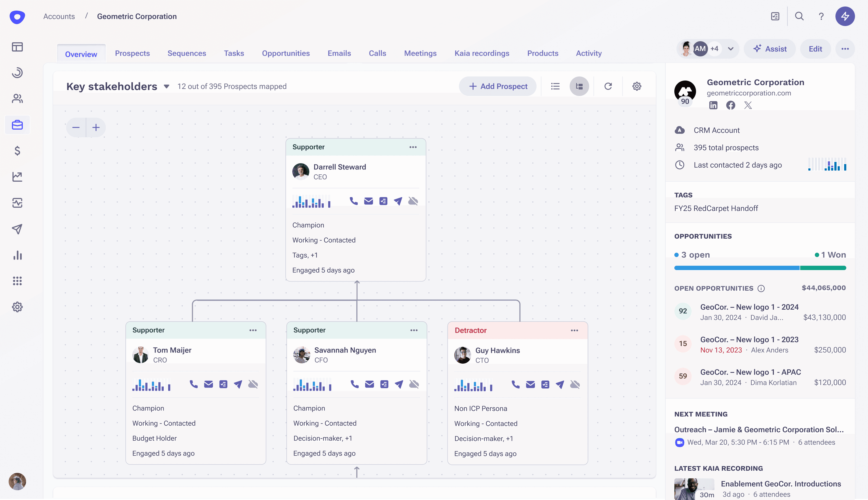The image size is (868, 500).
Task: Zoom out the stakeholder map
Action: (76, 127)
